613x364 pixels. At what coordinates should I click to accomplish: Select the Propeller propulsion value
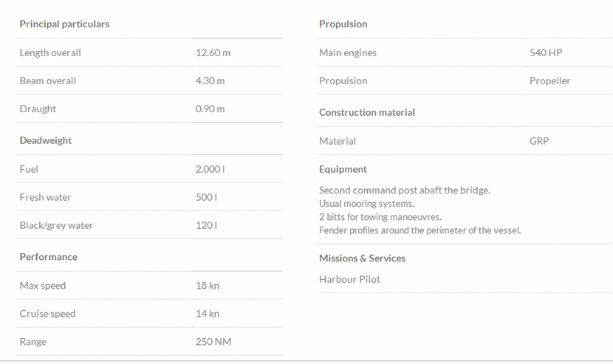point(549,81)
